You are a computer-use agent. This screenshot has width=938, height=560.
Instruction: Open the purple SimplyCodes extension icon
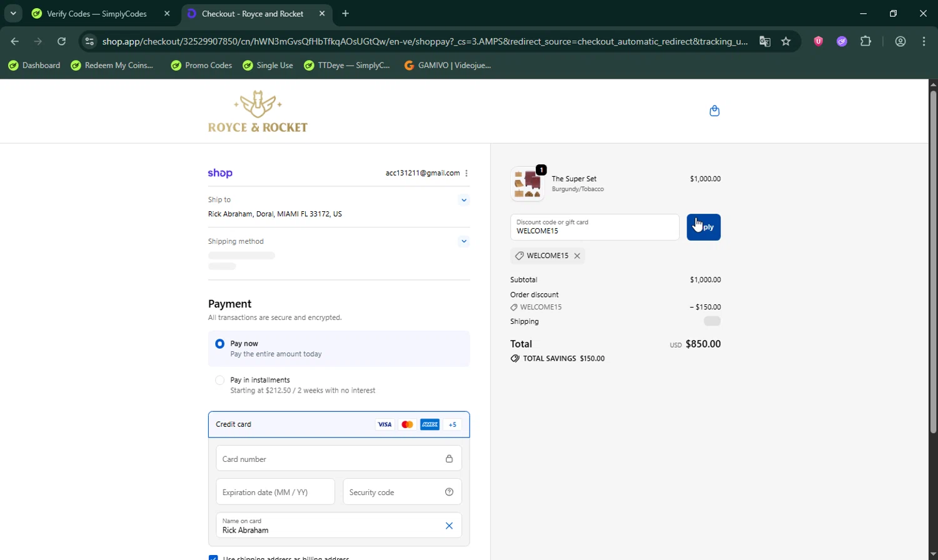point(842,41)
